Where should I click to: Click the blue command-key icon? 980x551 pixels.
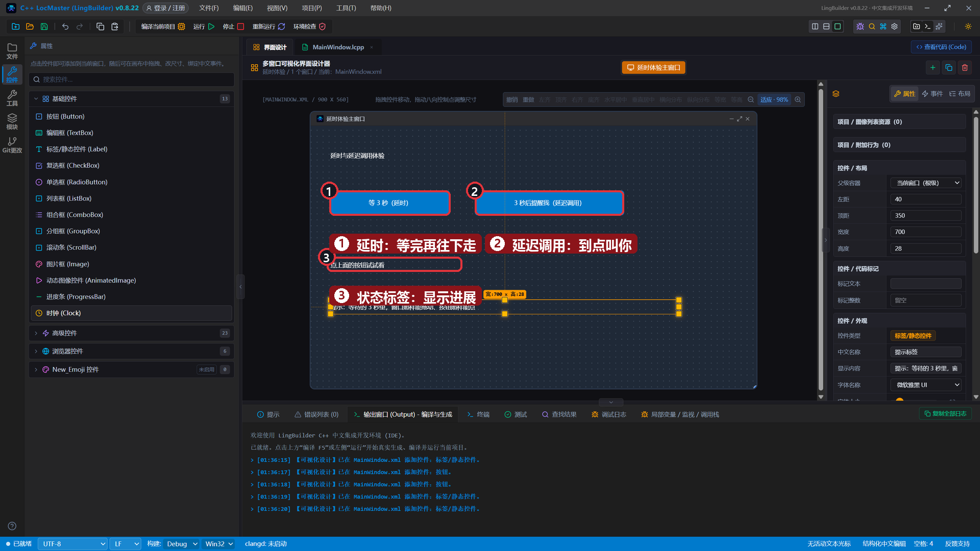click(883, 27)
